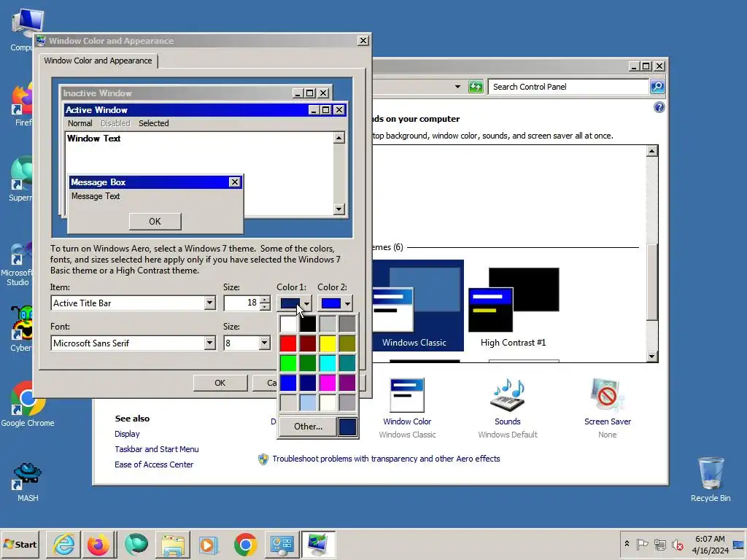The height and width of the screenshot is (560, 747).
Task: Open the Display link
Action: pyautogui.click(x=127, y=434)
